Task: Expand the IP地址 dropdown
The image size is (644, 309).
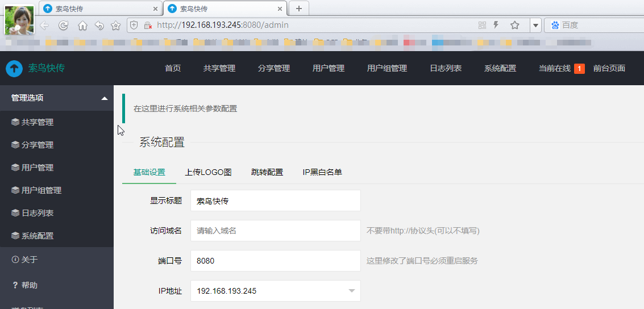Action: click(352, 291)
